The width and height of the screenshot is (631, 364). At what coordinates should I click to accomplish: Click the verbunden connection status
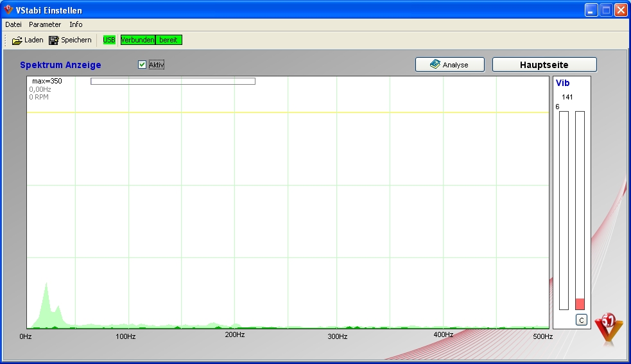(137, 40)
